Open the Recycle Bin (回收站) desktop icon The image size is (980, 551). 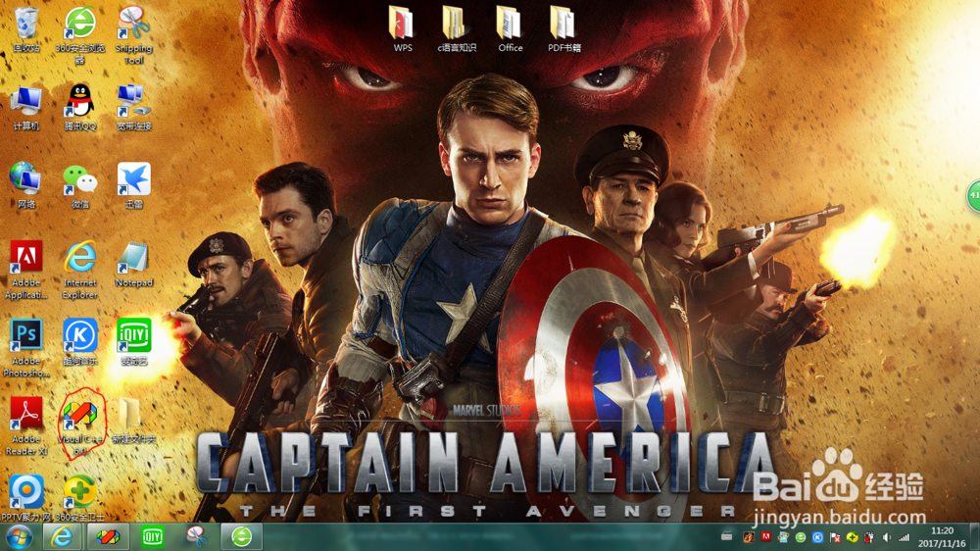pyautogui.click(x=26, y=29)
